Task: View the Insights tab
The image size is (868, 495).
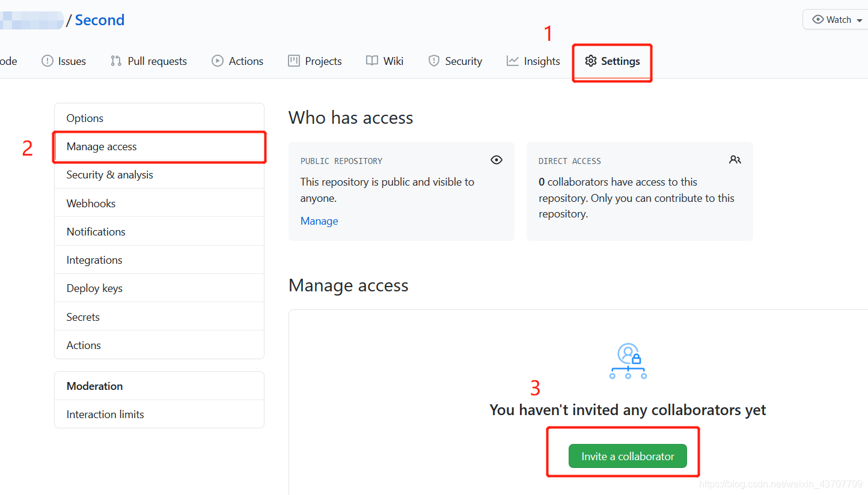Action: [533, 61]
